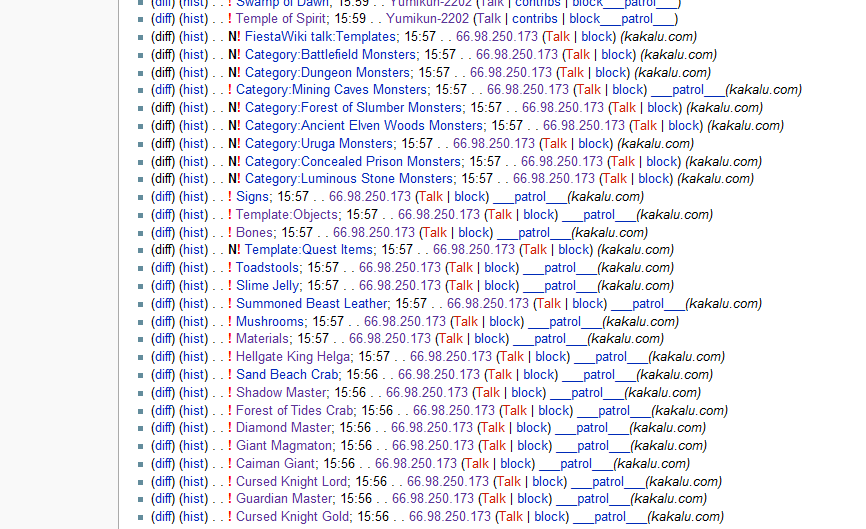This screenshot has width=866, height=529.
Task: Click Talk in the Template:Quest Items row
Action: click(535, 250)
